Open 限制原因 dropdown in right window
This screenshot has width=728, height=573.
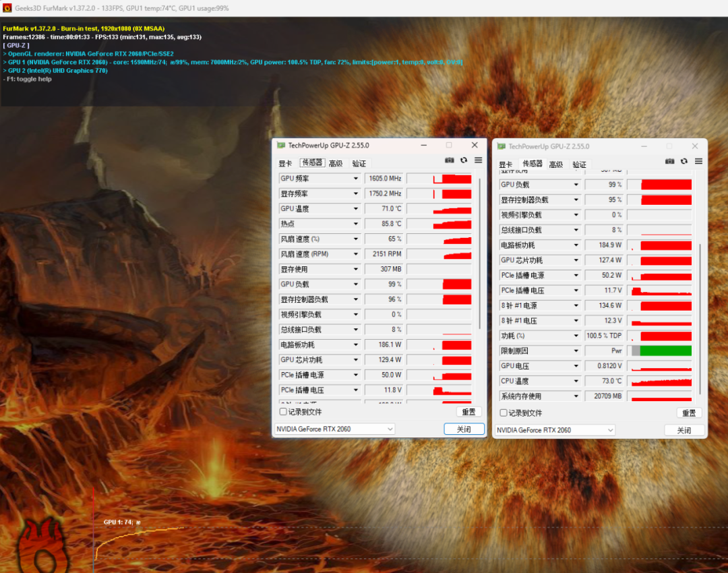coord(576,351)
